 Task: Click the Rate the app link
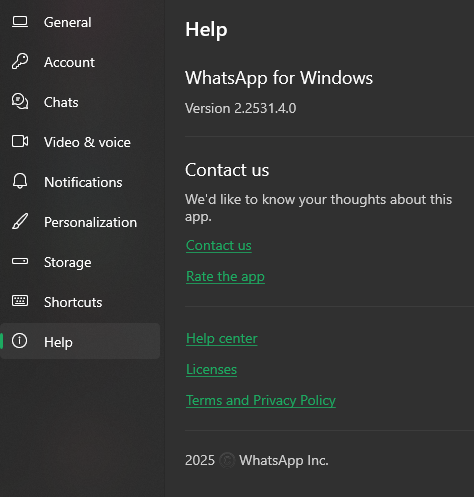point(225,277)
